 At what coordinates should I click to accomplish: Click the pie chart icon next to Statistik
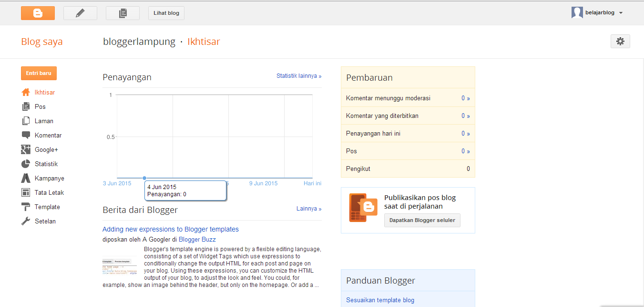[x=26, y=164]
